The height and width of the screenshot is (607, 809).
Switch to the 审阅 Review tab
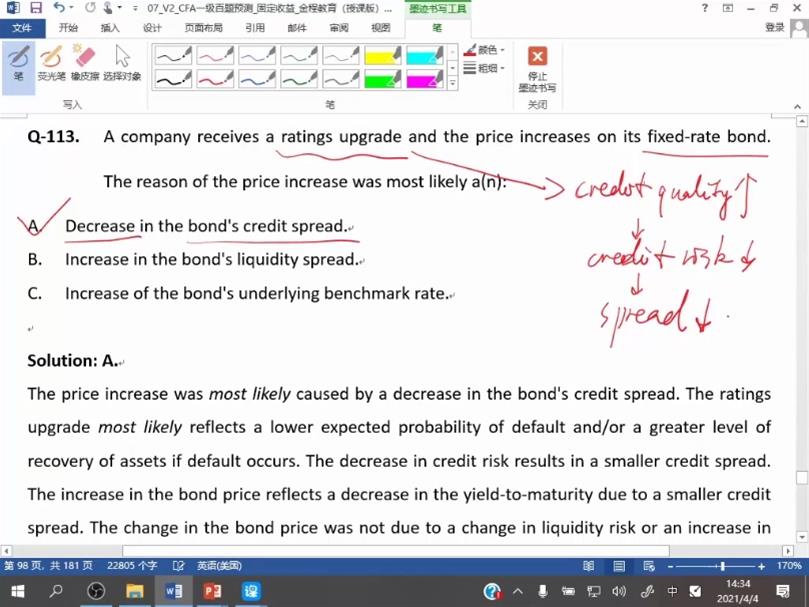click(x=339, y=28)
